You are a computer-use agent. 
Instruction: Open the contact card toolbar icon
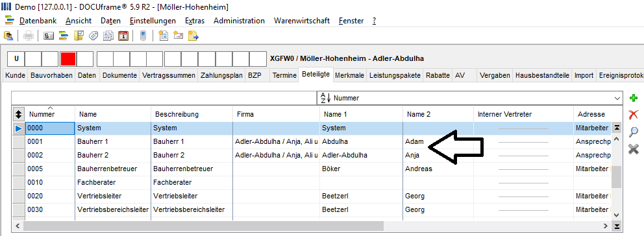pos(49,36)
